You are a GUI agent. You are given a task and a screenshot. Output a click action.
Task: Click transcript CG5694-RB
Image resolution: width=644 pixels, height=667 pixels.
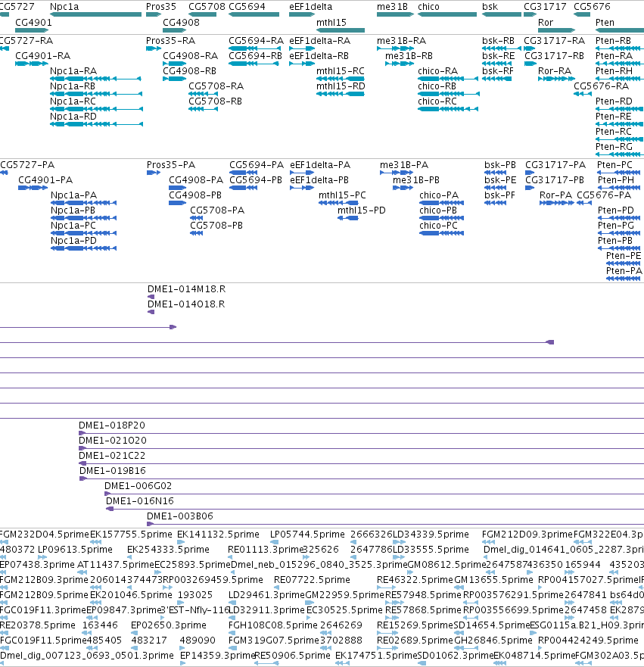(256, 56)
